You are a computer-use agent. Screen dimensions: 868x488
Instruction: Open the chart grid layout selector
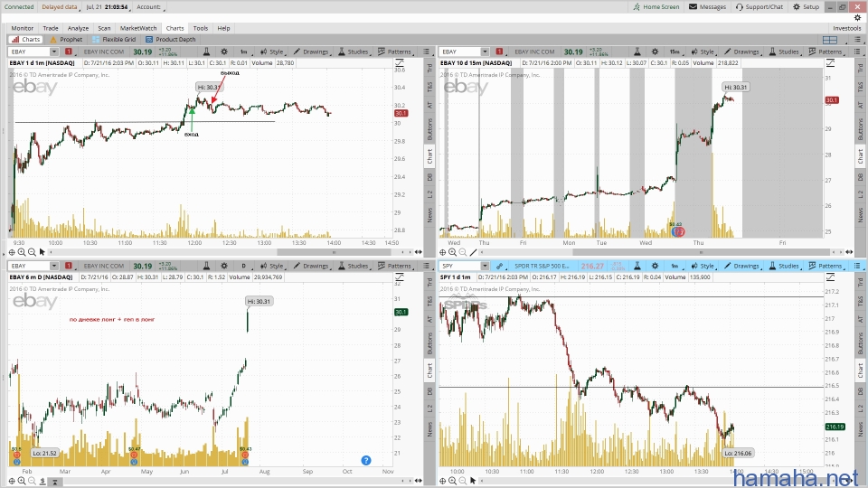(830, 40)
